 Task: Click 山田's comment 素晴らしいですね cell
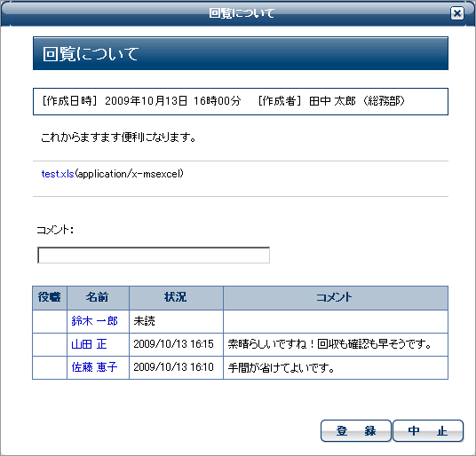336,344
